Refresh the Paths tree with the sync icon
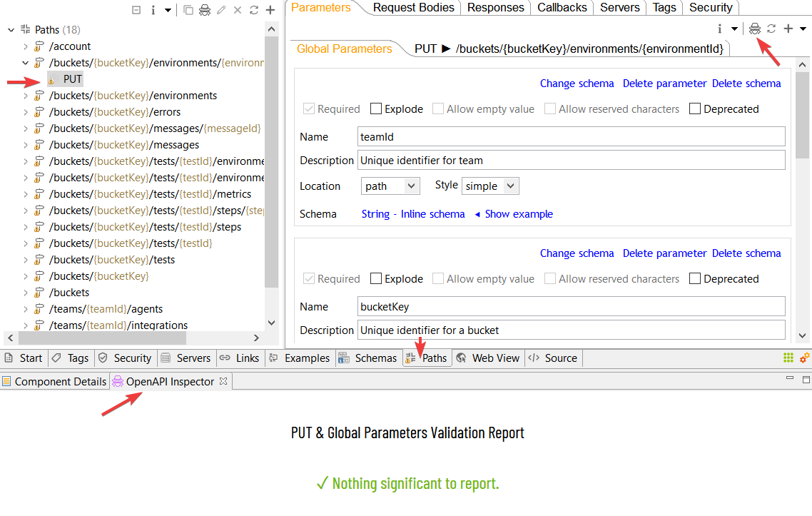Image resolution: width=812 pixels, height=516 pixels. 254,10
